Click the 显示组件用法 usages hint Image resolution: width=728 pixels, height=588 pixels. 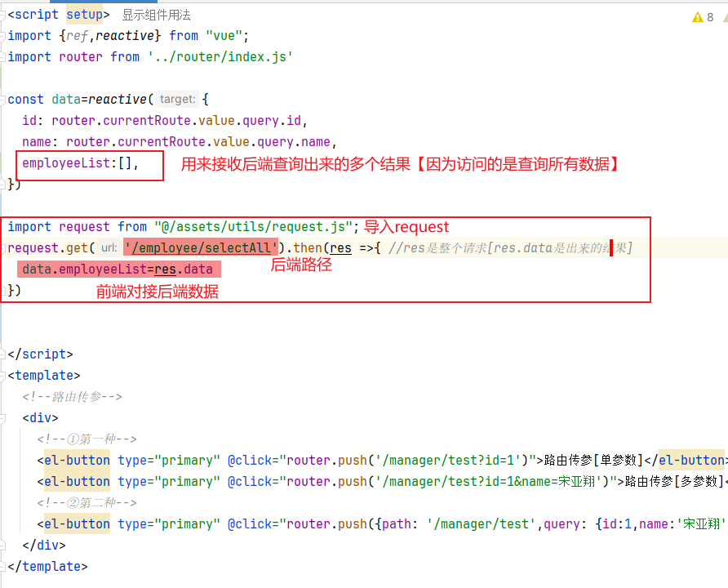click(156, 15)
